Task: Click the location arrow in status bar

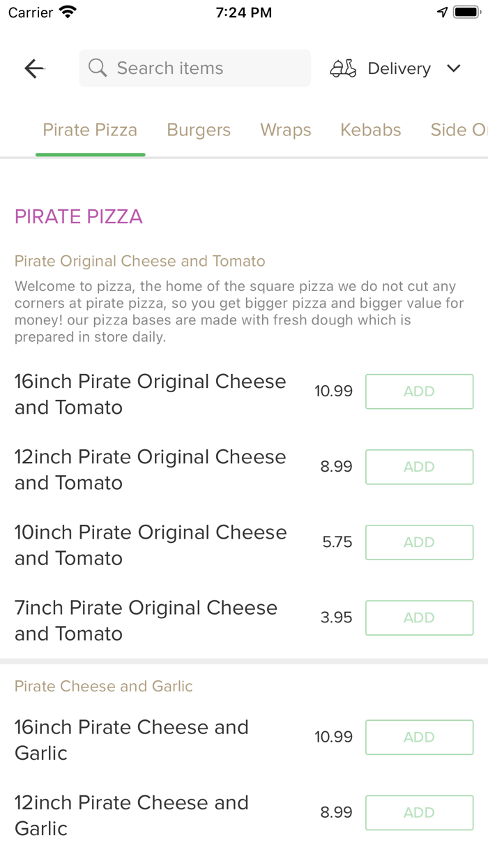Action: [x=443, y=11]
